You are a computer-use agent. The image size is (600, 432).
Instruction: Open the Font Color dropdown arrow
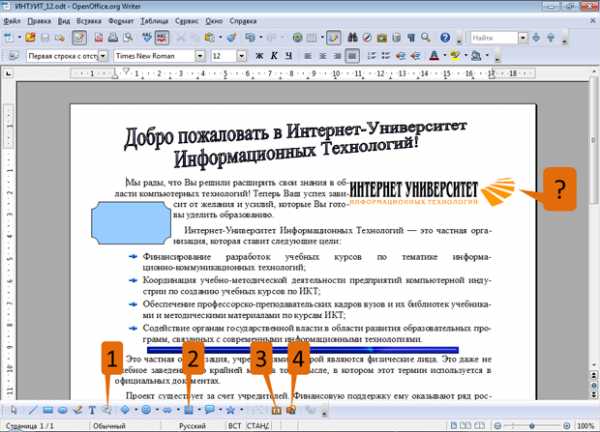[x=445, y=56]
